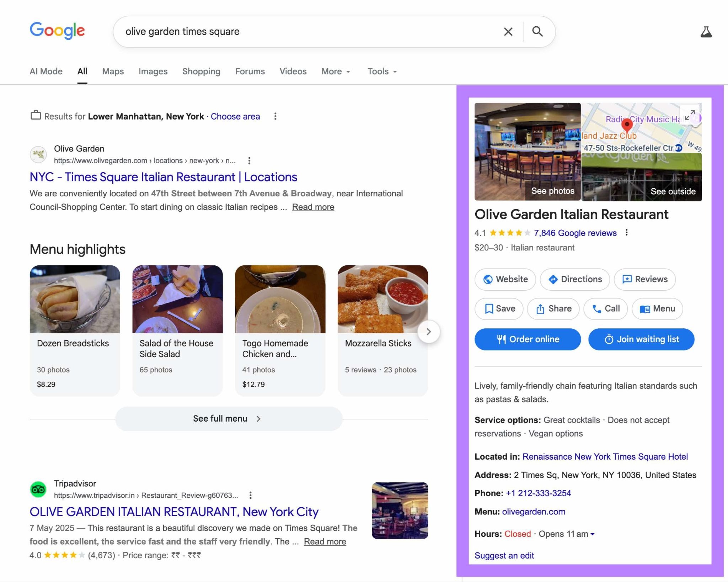
Task: Open the three-dot menu beside Google reviews
Action: [627, 233]
